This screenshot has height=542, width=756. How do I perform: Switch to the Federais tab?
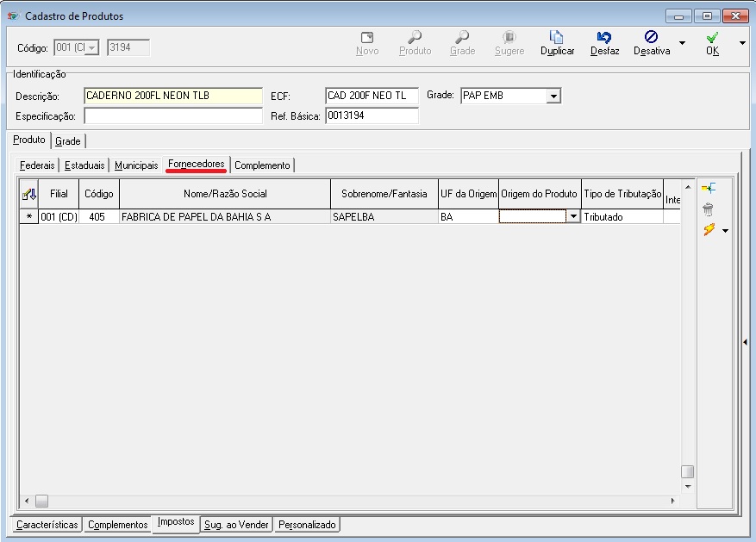tap(37, 165)
